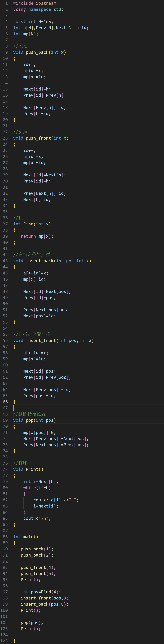Viewport: 164px width, 644px height.
Task: Click the 'Prev[Next[pos]]=id;' statement
Action: 47,310
